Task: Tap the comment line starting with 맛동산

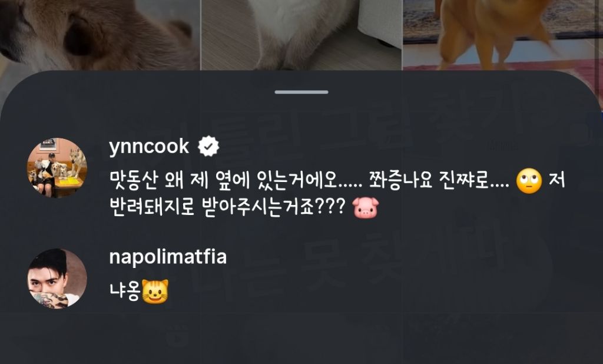Action: (337, 180)
